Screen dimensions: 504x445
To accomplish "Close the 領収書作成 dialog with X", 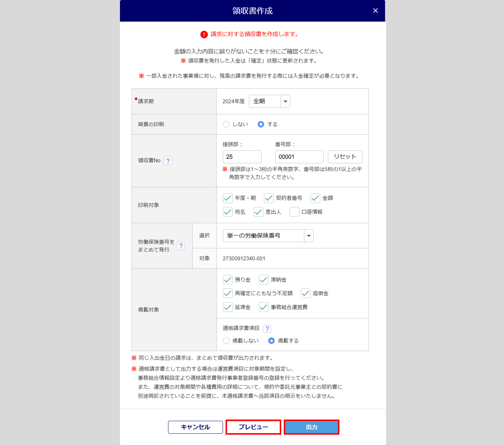I will tap(375, 11).
